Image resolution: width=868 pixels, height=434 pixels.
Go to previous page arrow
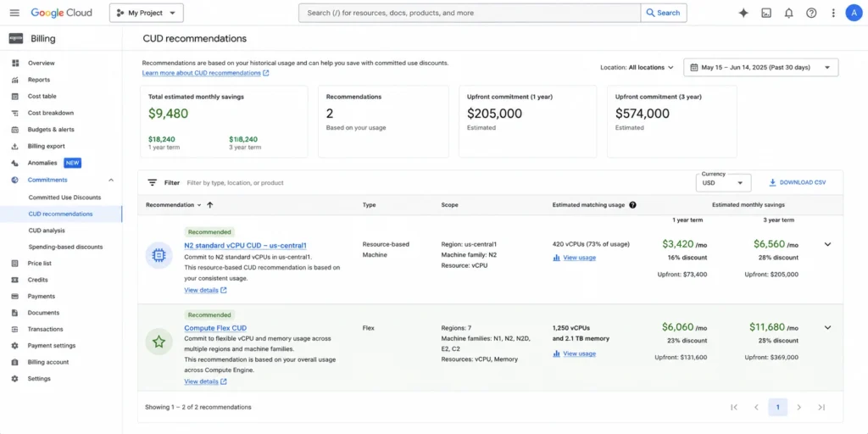[756, 408]
